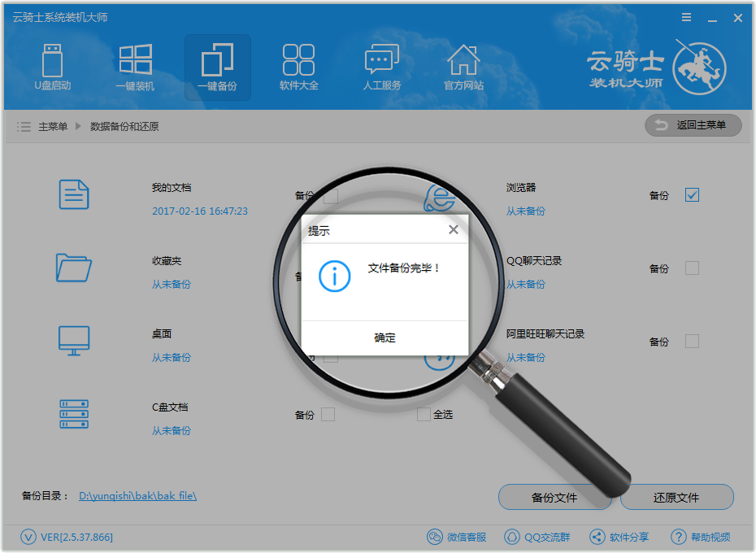Open the 软件大全 section
Viewport: 756px width, 553px height.
pyautogui.click(x=299, y=67)
